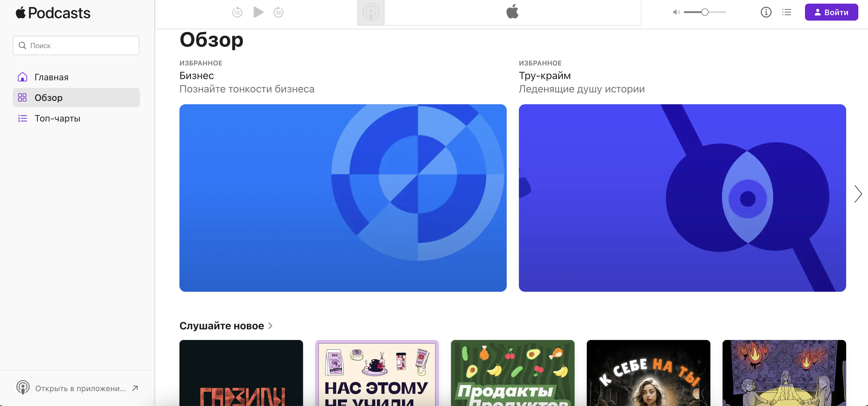Image resolution: width=868 pixels, height=406 pixels.
Task: Click the next arrow on featured carousel
Action: (858, 194)
